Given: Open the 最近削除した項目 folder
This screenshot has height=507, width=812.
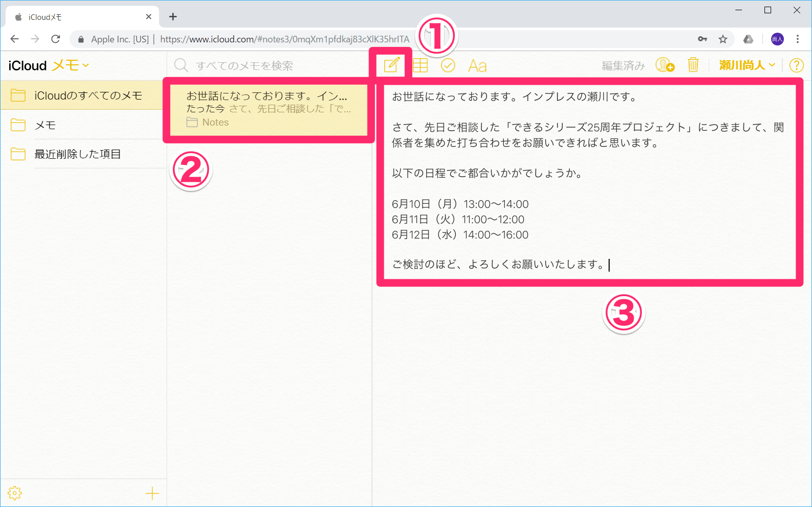Looking at the screenshot, I should pyautogui.click(x=83, y=154).
